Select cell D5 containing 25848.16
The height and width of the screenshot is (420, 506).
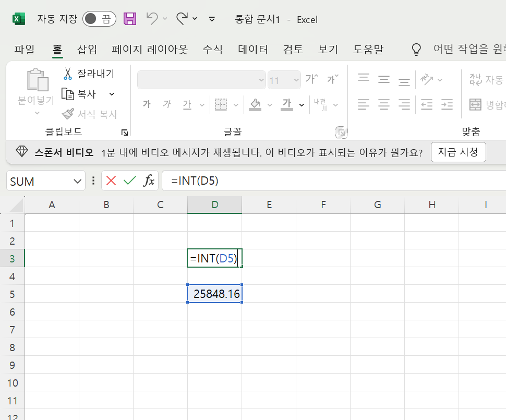point(214,293)
